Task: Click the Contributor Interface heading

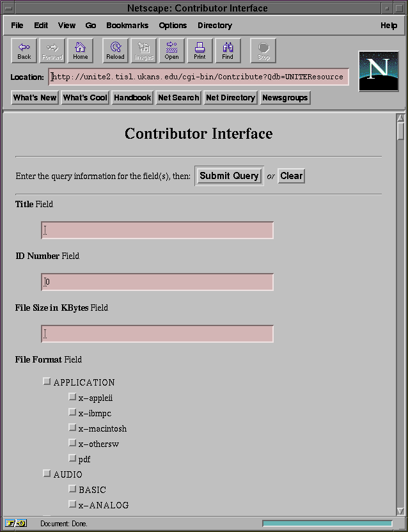Action: (x=199, y=134)
